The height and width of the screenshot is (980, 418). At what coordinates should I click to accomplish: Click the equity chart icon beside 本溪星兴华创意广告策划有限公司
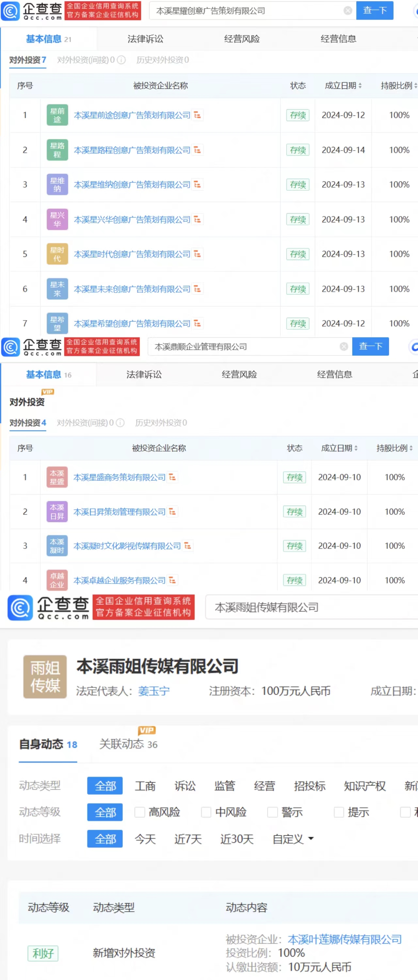coord(197,219)
